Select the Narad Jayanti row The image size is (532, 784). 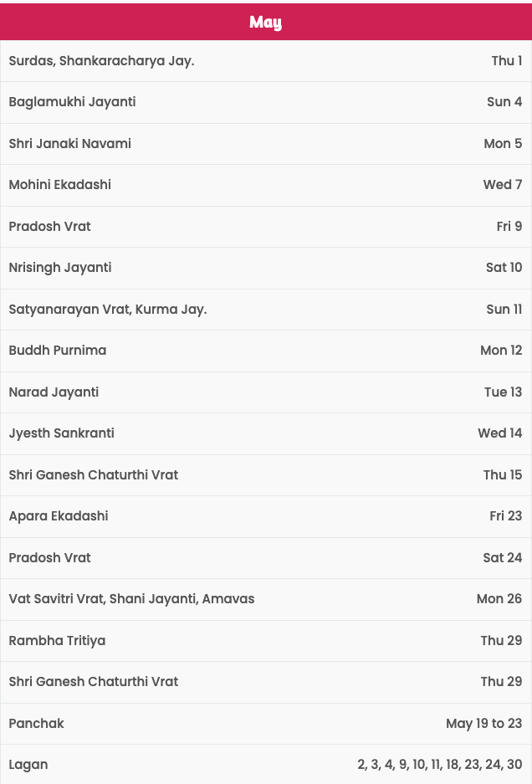pos(265,392)
